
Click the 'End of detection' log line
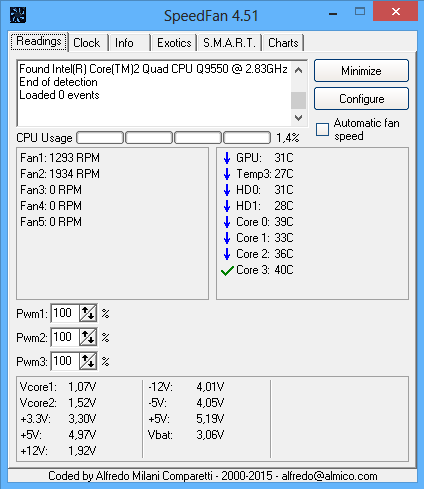pos(58,82)
